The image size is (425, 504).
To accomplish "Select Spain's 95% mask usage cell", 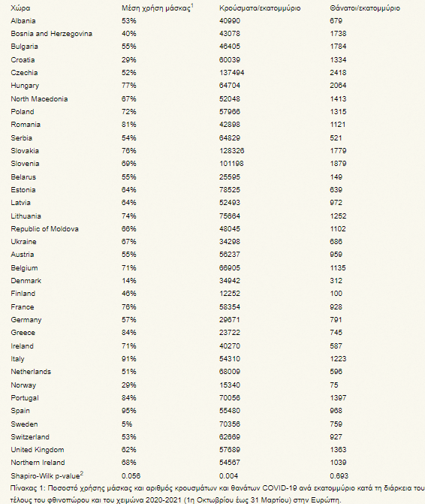I will 129,410.
